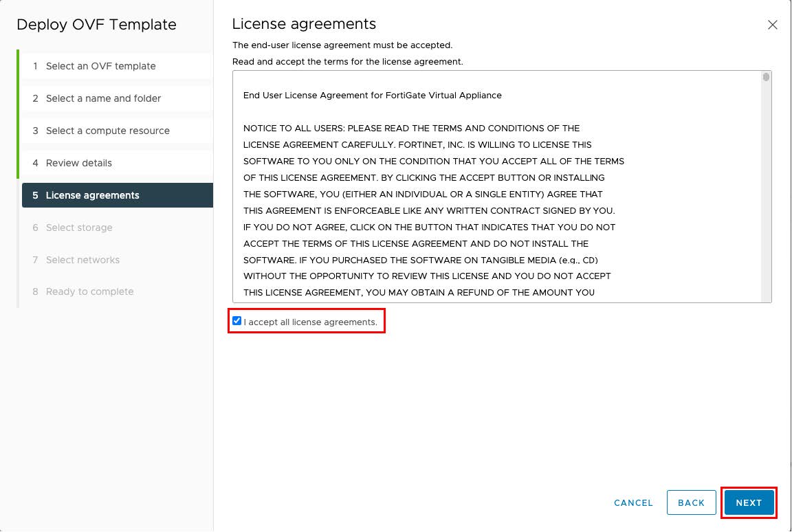Go BACK to the previous step
The width and height of the screenshot is (792, 532).
tap(691, 502)
